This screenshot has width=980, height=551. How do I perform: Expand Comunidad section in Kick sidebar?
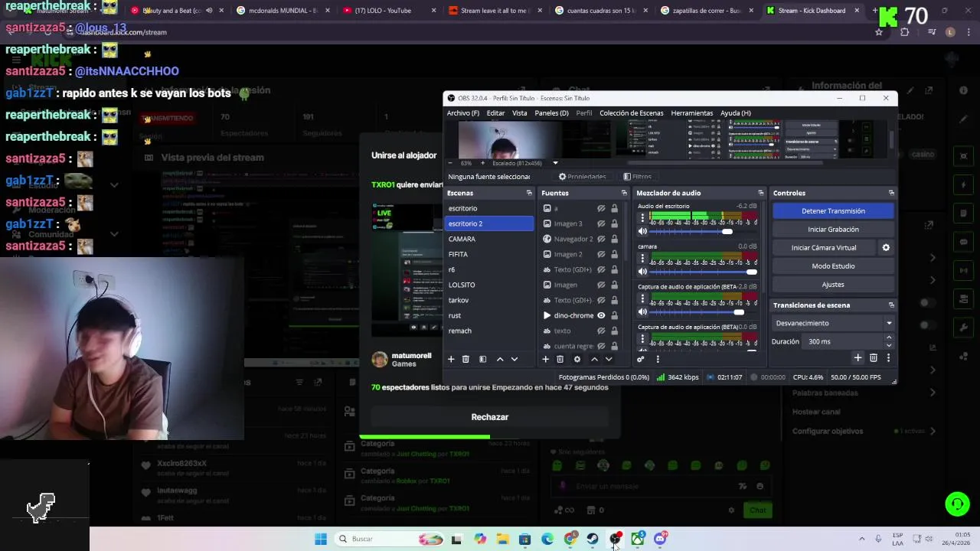pos(114,235)
